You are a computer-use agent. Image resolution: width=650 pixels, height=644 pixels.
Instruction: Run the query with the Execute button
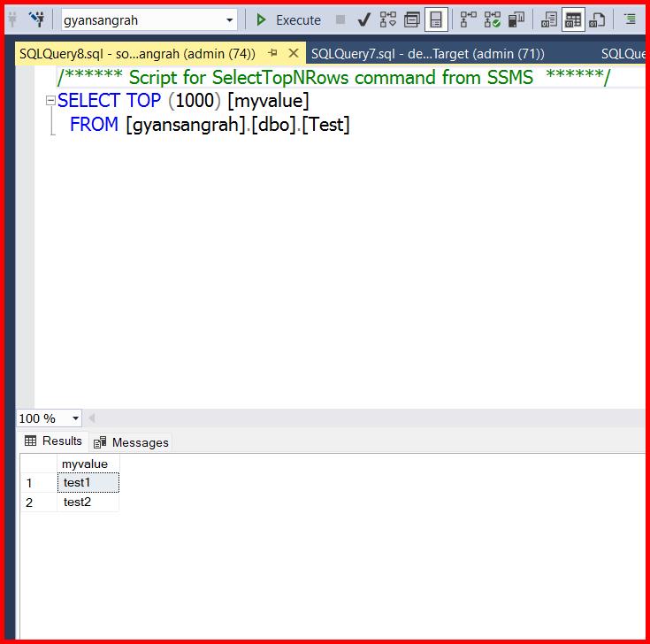[x=289, y=20]
